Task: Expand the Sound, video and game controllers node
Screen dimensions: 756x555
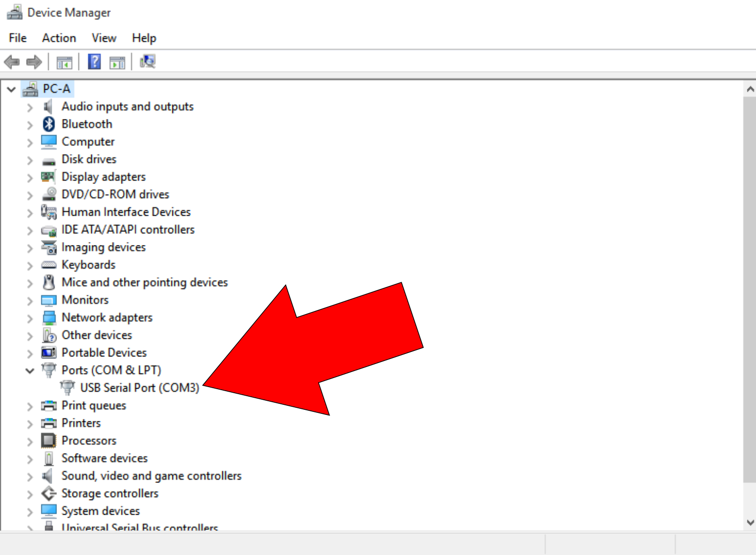Action: click(30, 477)
